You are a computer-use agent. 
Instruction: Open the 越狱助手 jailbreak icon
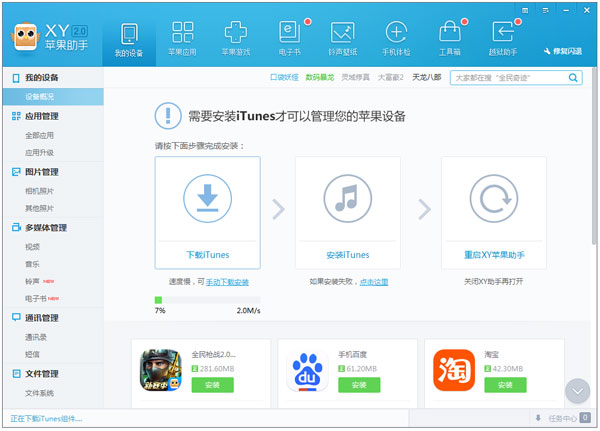[503, 39]
